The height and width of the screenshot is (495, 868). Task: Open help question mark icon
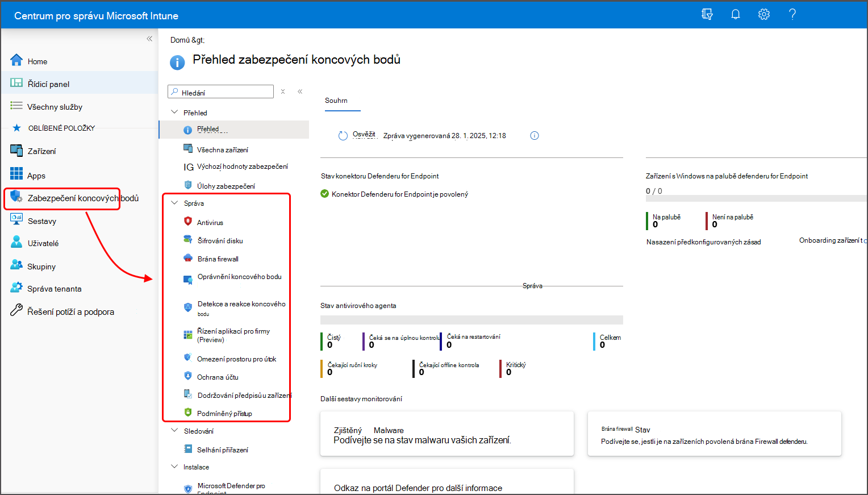click(792, 14)
